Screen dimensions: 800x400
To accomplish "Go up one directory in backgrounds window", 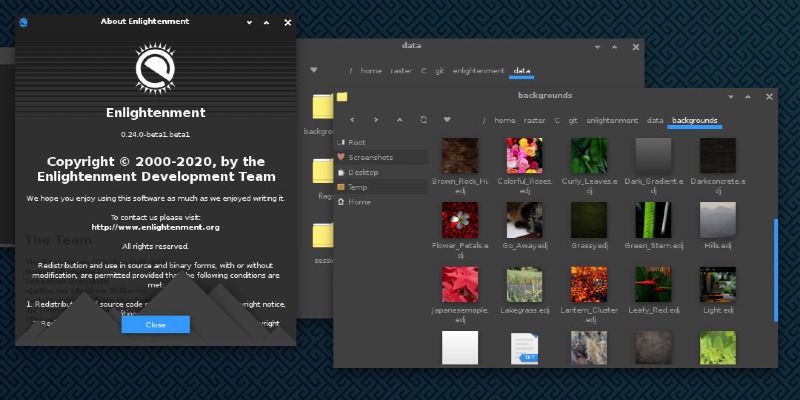I will coord(400,120).
